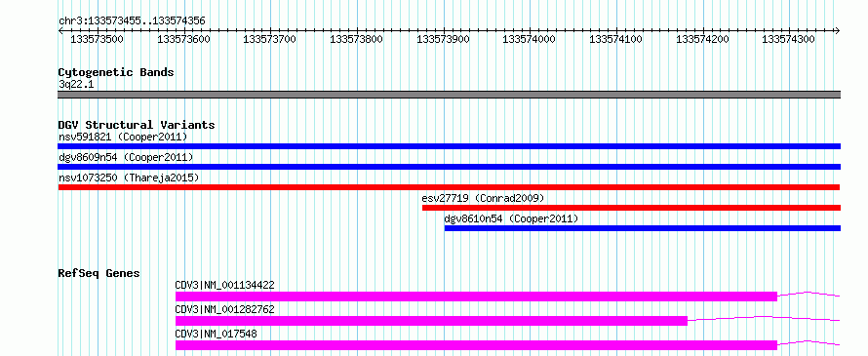
Task: Select the dgv8610n54 (Cooper2011) blue bar
Action: click(642, 228)
